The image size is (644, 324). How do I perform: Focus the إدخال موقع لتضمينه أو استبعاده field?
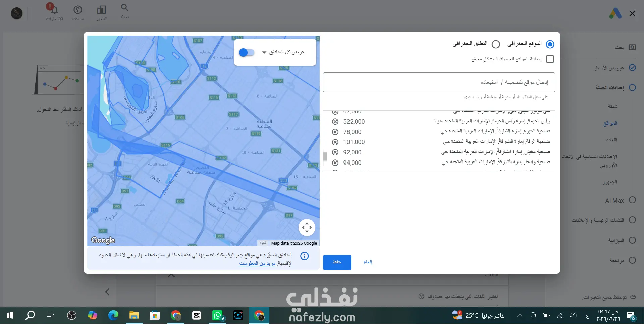439,82
